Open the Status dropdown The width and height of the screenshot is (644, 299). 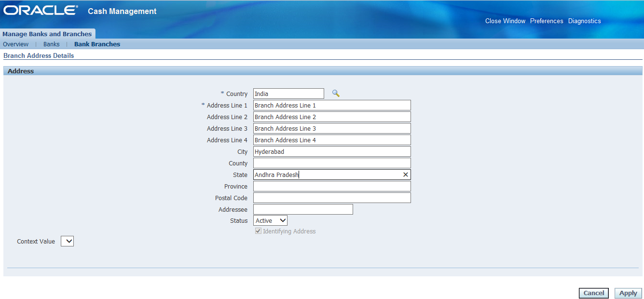tap(271, 220)
